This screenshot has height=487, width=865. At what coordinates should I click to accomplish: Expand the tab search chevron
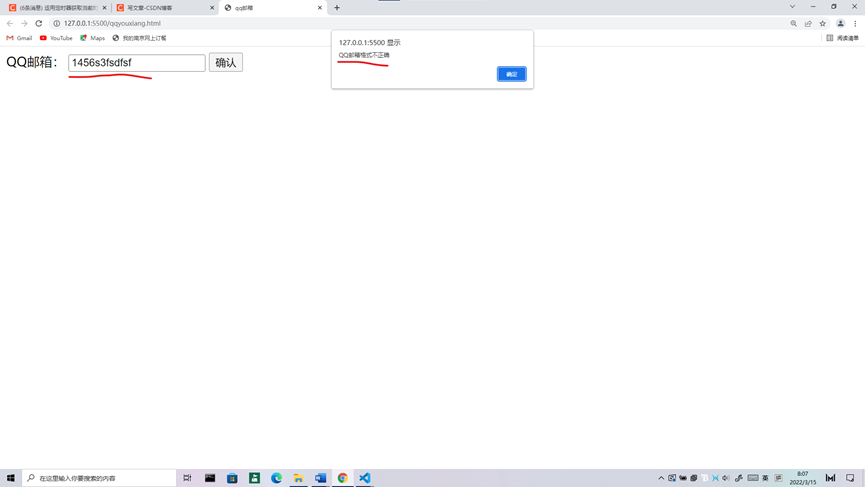pyautogui.click(x=792, y=7)
